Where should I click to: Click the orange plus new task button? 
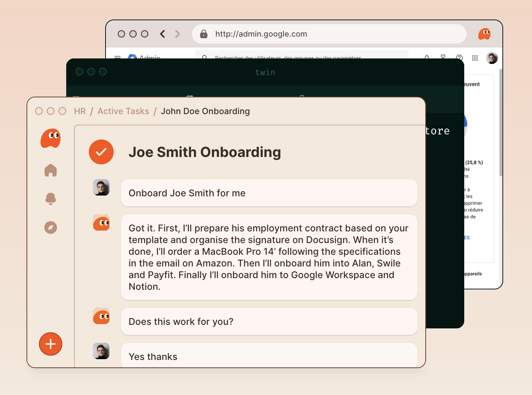[51, 344]
